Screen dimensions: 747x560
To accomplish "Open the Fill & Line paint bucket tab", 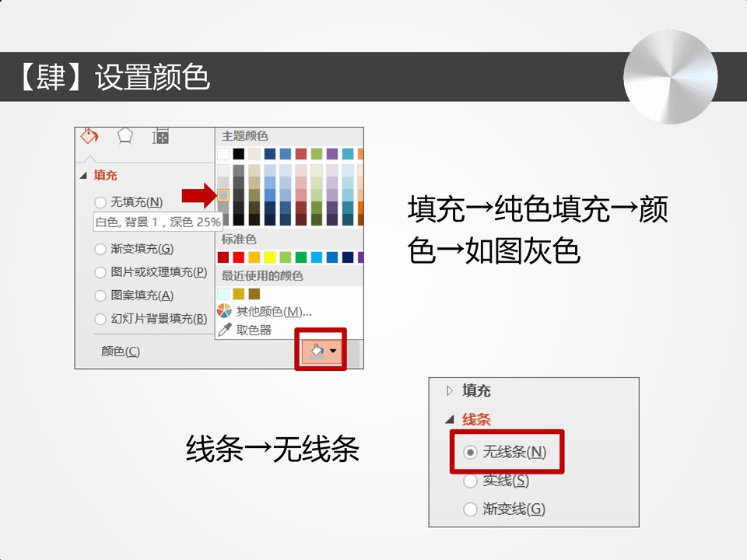I will tap(89, 137).
